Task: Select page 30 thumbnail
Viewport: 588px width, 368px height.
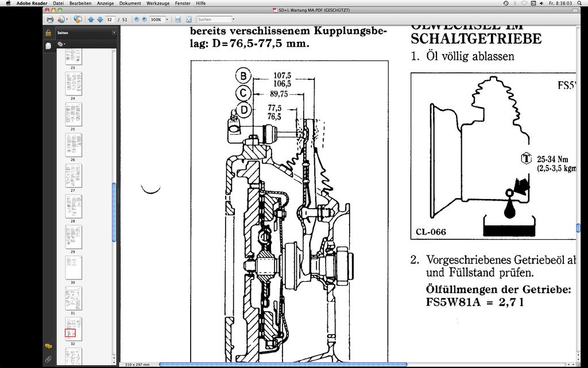Action: [73, 268]
